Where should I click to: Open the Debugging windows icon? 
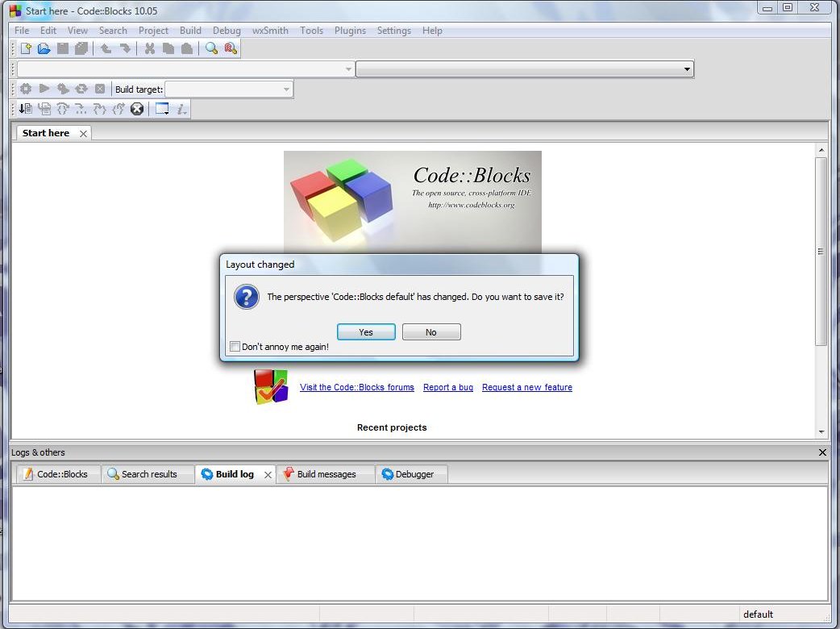(162, 109)
